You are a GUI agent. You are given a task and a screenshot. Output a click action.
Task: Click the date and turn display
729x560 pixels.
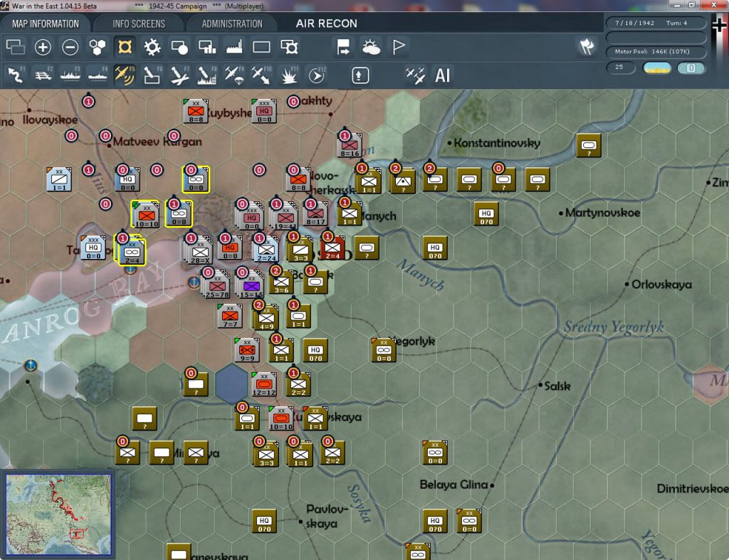pos(656,23)
